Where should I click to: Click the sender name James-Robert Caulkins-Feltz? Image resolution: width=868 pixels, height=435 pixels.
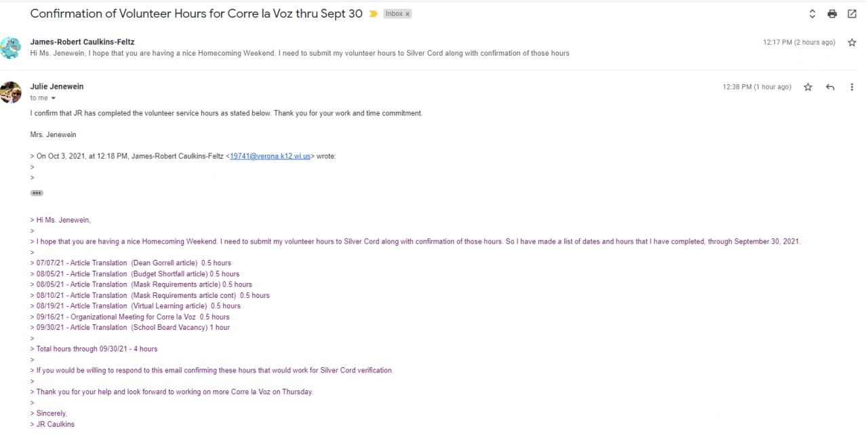click(82, 42)
